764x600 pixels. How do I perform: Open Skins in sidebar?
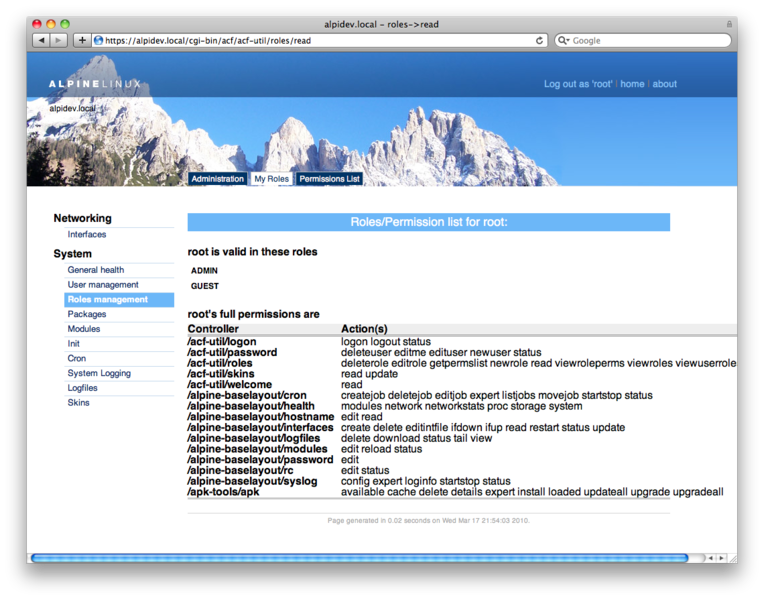coord(78,403)
